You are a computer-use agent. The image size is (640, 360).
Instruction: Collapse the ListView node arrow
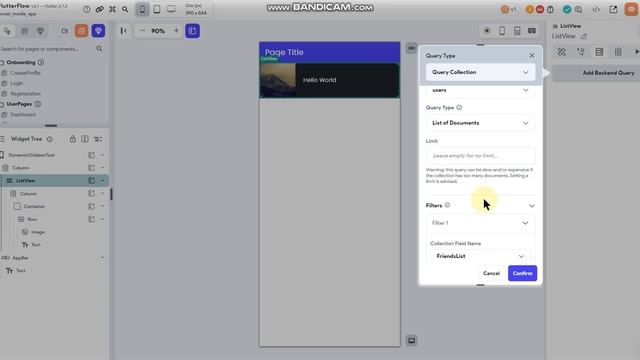point(102,180)
